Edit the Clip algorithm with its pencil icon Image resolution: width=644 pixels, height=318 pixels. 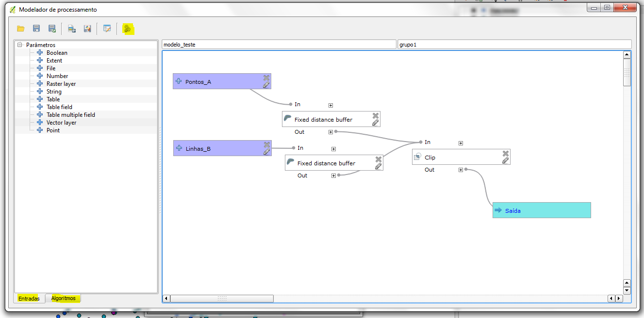pyautogui.click(x=505, y=160)
